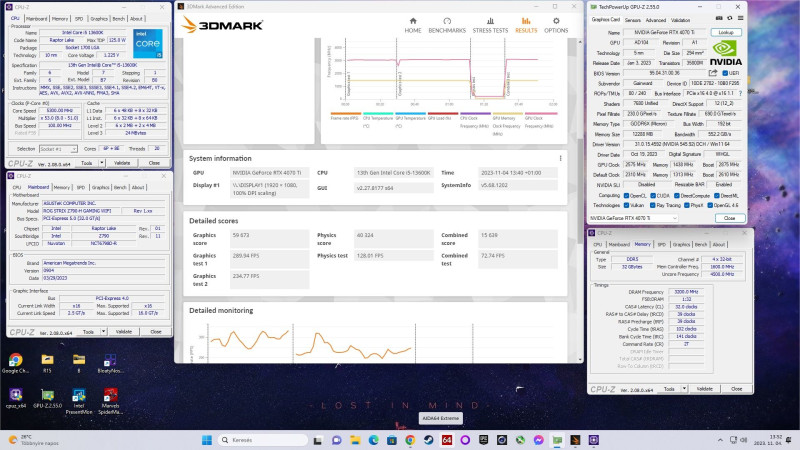This screenshot has height=450, width=800.
Task: Click GPU-Z refresh icon
Action: click(x=730, y=18)
